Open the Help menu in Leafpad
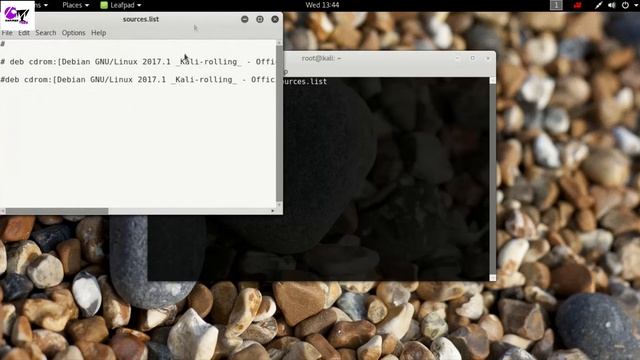 pyautogui.click(x=98, y=33)
